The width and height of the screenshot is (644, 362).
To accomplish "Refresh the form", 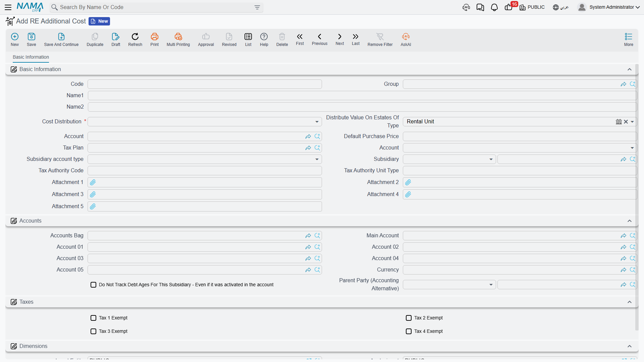I will coord(135,40).
